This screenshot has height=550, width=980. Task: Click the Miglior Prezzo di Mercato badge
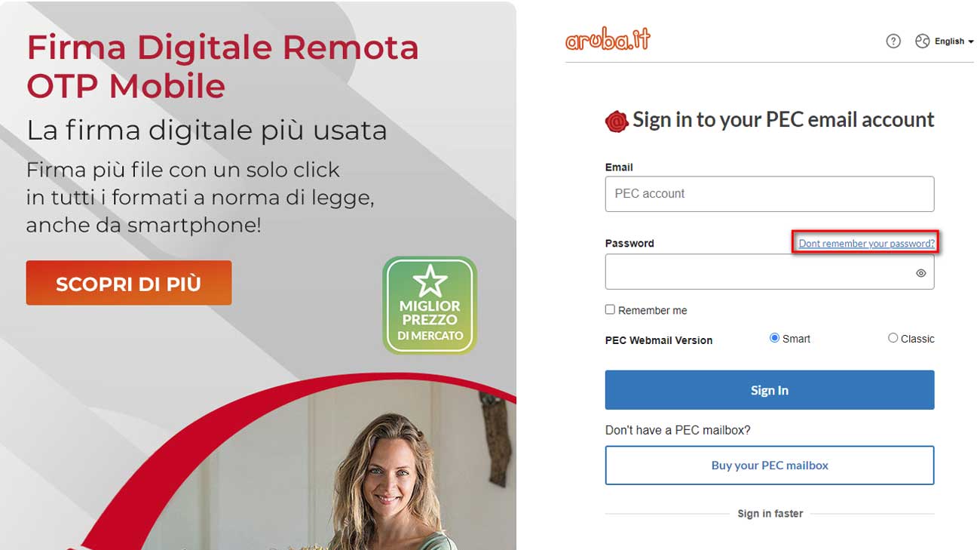pyautogui.click(x=430, y=305)
